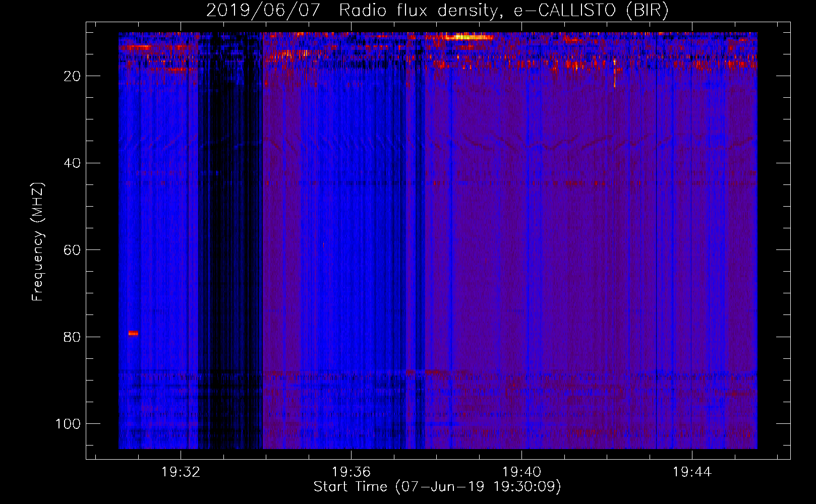Image resolution: width=816 pixels, height=504 pixels.
Task: Click the '100' frequency tick label
Action: tap(68, 424)
